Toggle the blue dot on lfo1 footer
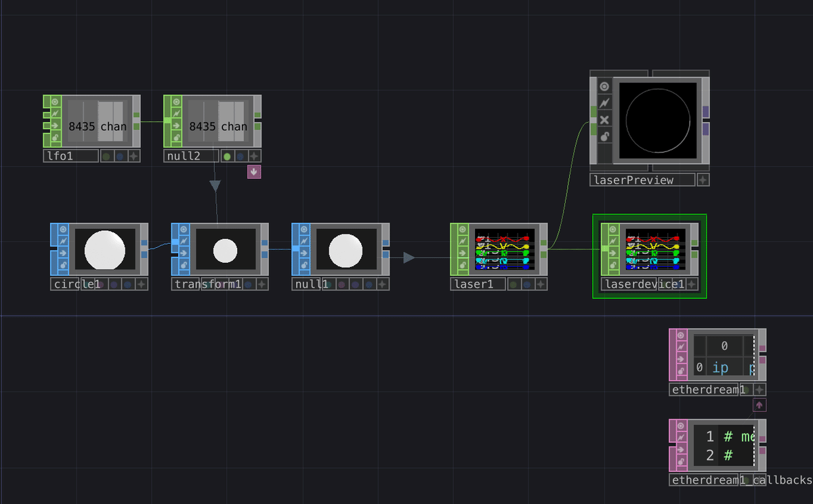Image resolution: width=813 pixels, height=504 pixels. tap(120, 156)
